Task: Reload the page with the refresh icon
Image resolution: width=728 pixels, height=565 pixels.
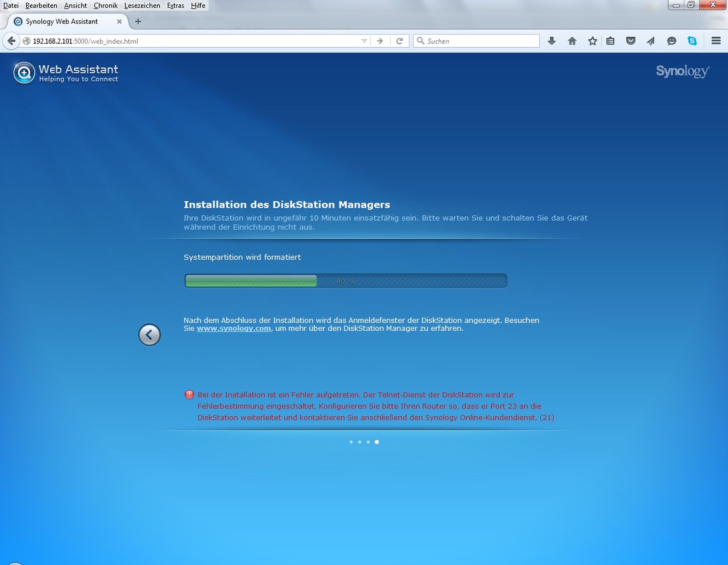Action: pos(399,41)
